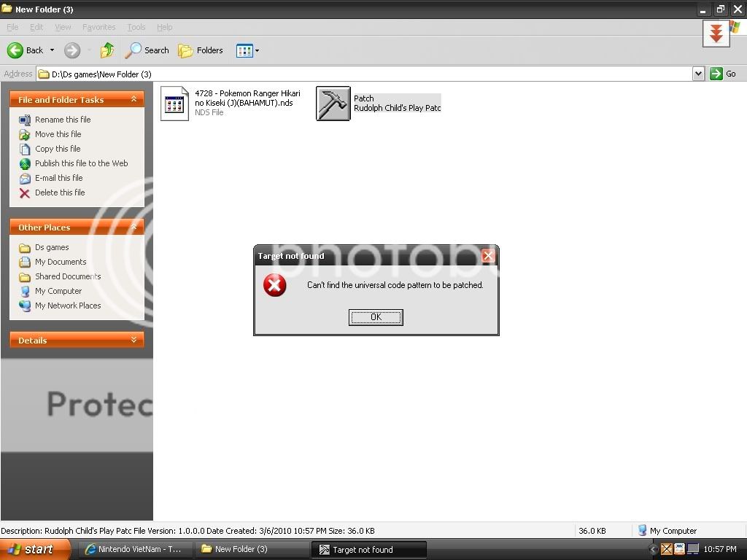Click the Up folder toolbar icon
Viewport: 747px width, 560px height.
click(107, 50)
